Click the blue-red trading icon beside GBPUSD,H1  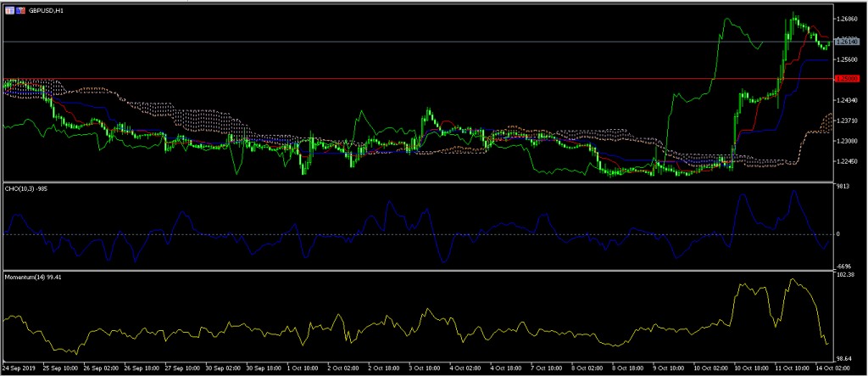[x=20, y=10]
